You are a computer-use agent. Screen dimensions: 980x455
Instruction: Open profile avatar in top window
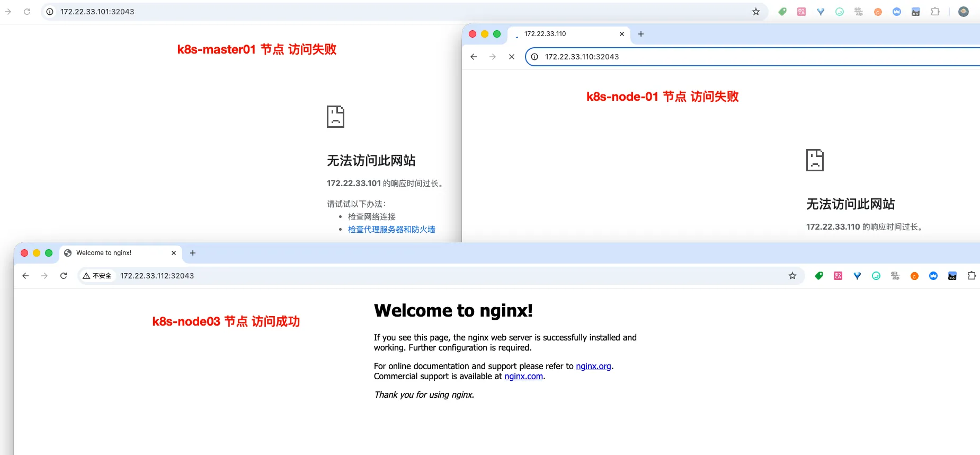964,12
